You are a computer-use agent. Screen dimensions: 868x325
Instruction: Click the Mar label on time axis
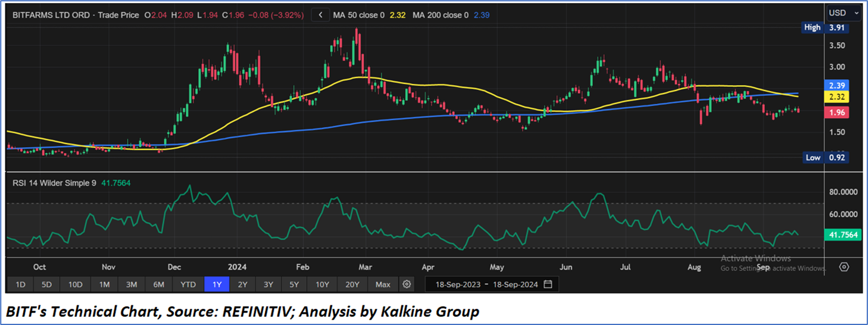coord(365,267)
